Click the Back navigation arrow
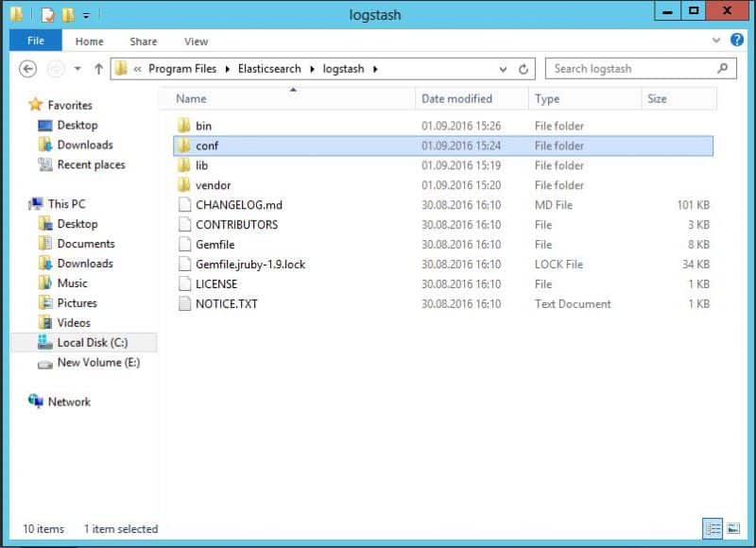756x548 pixels. click(27, 69)
